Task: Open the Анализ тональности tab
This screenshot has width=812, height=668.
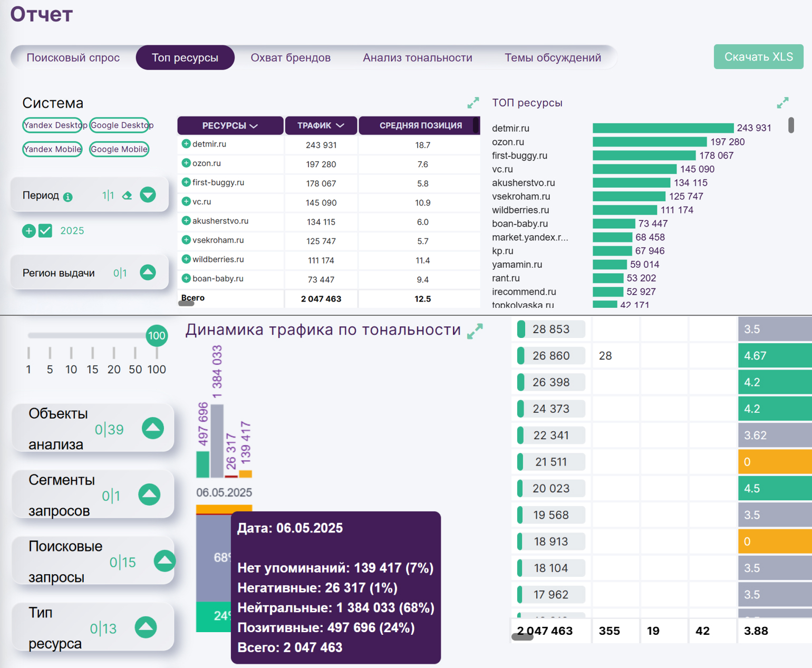Action: coord(417,57)
